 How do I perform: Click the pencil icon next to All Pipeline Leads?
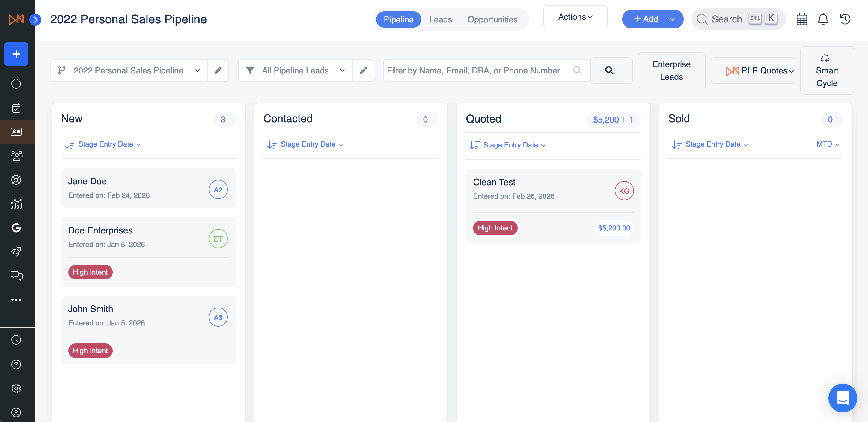(x=363, y=70)
